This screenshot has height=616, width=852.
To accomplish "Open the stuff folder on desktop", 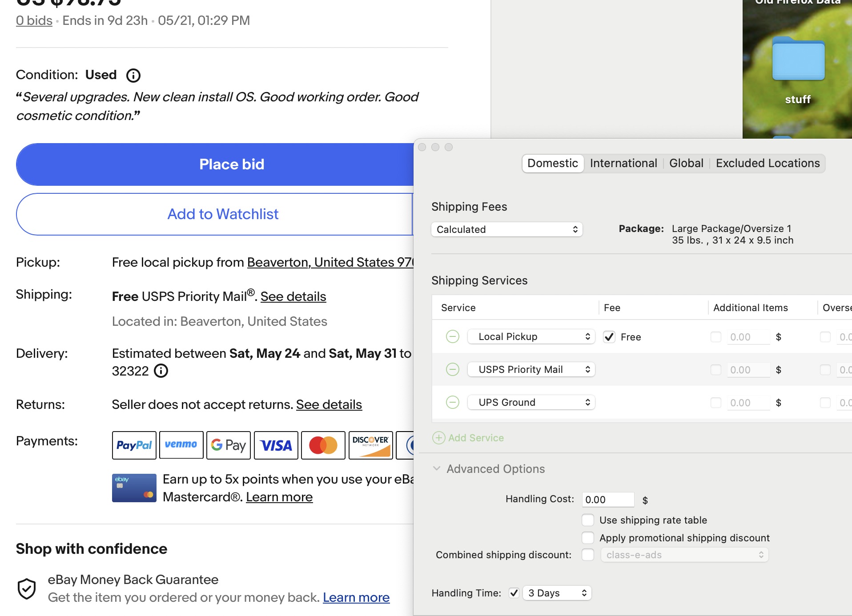I will [798, 71].
